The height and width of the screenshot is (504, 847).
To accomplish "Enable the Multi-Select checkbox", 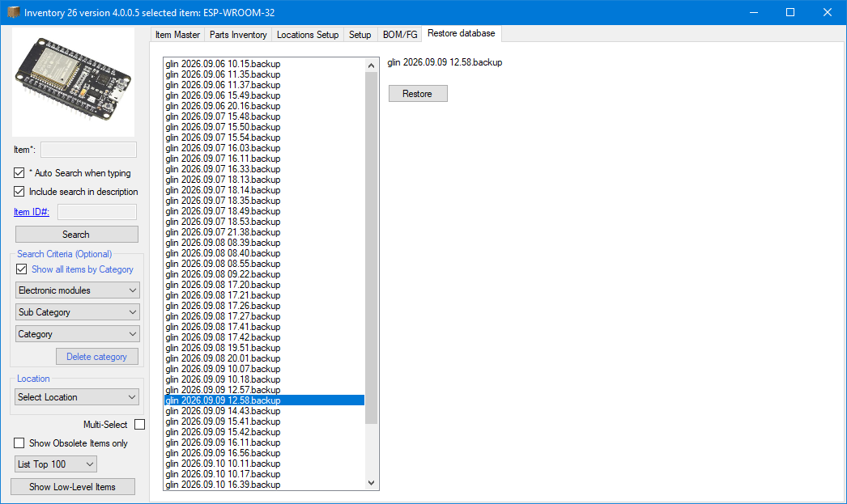I will pyautogui.click(x=140, y=425).
